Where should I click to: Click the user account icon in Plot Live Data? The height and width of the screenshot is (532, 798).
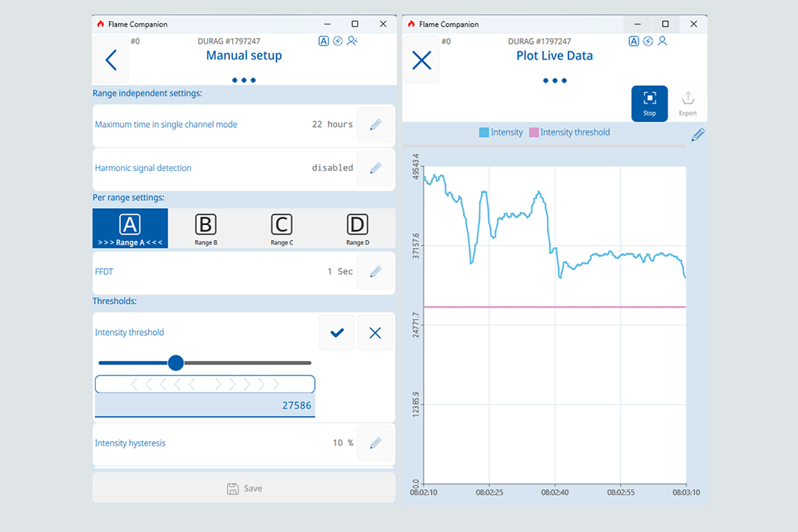tap(661, 41)
